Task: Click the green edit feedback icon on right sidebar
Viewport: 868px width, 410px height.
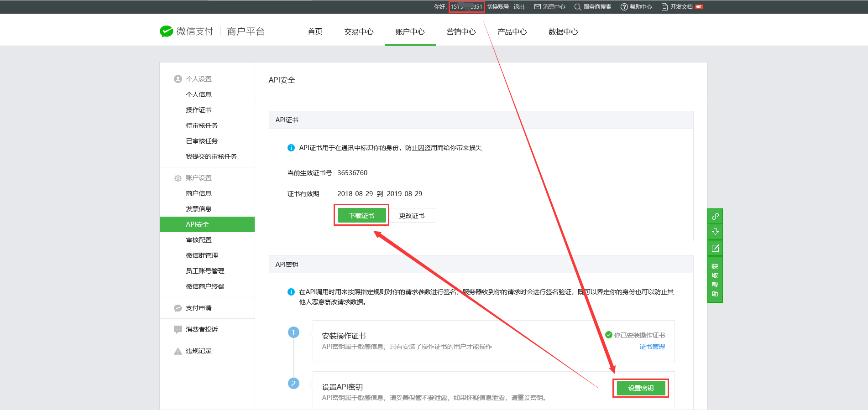Action: tap(715, 248)
